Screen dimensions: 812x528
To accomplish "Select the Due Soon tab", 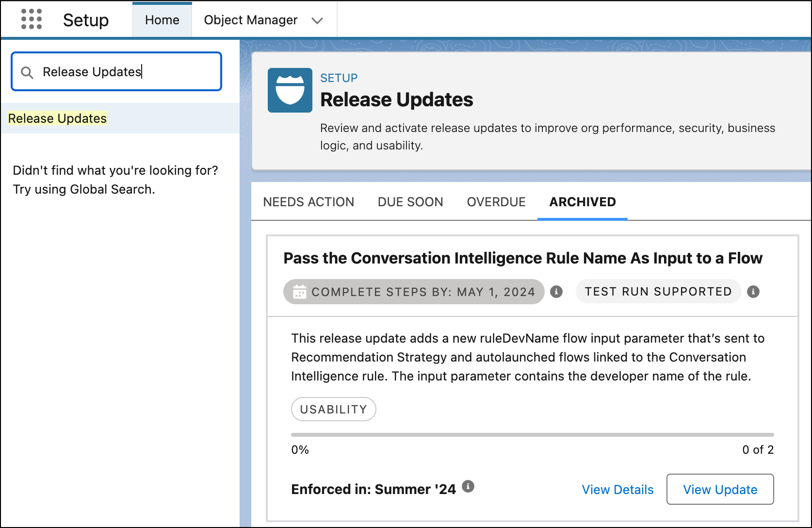I will (x=410, y=202).
